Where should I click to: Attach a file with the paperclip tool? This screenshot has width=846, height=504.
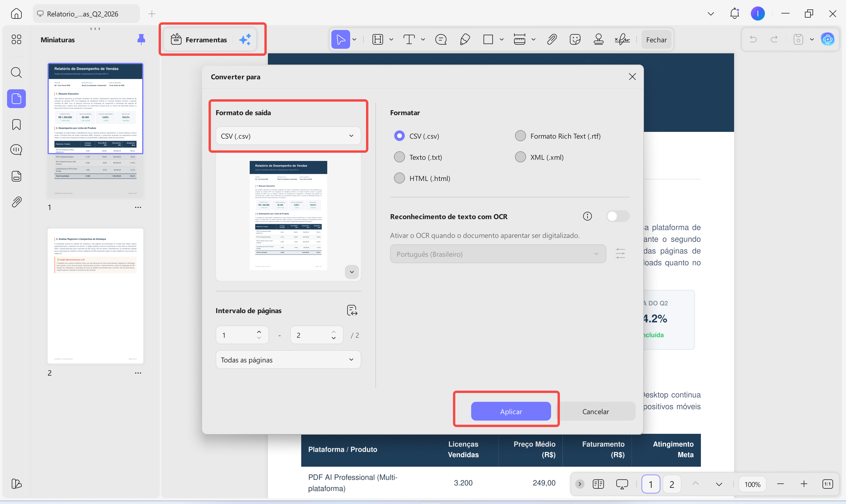552,39
